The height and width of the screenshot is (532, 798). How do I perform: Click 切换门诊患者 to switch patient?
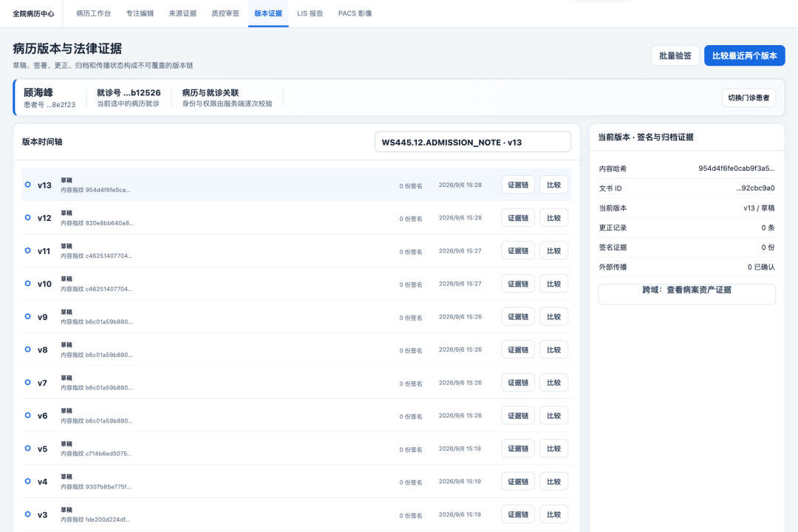tap(748, 98)
